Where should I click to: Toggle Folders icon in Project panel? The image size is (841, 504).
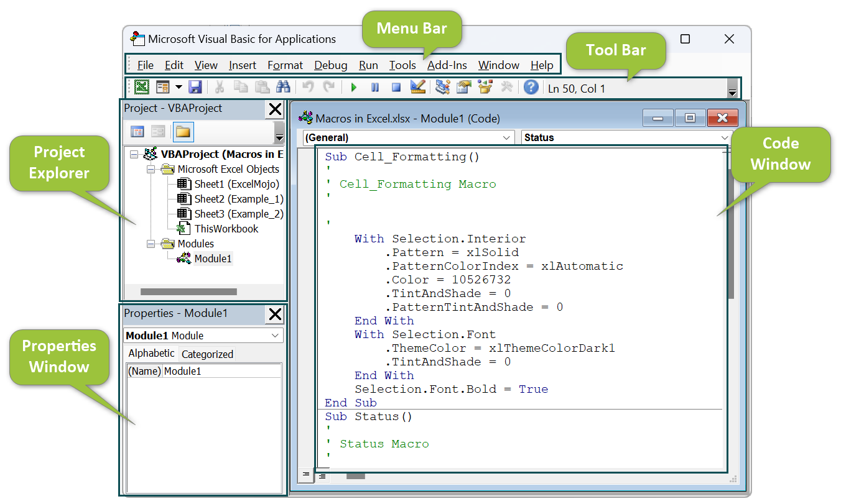click(x=183, y=132)
